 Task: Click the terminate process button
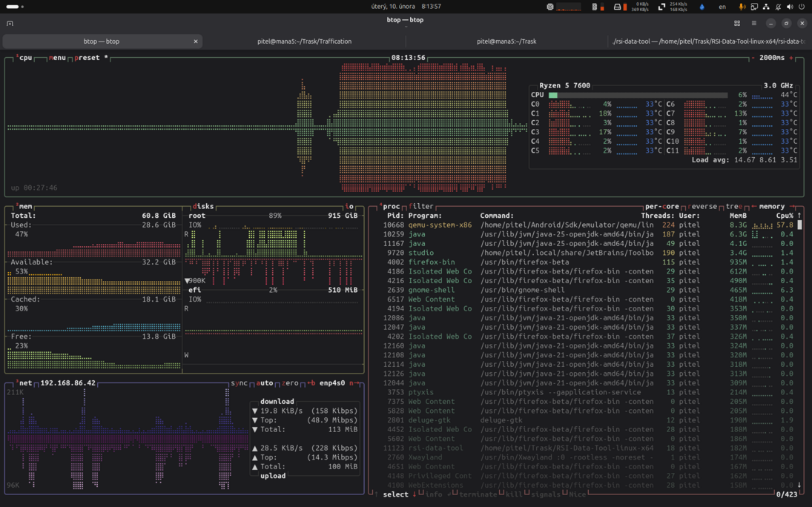click(478, 494)
